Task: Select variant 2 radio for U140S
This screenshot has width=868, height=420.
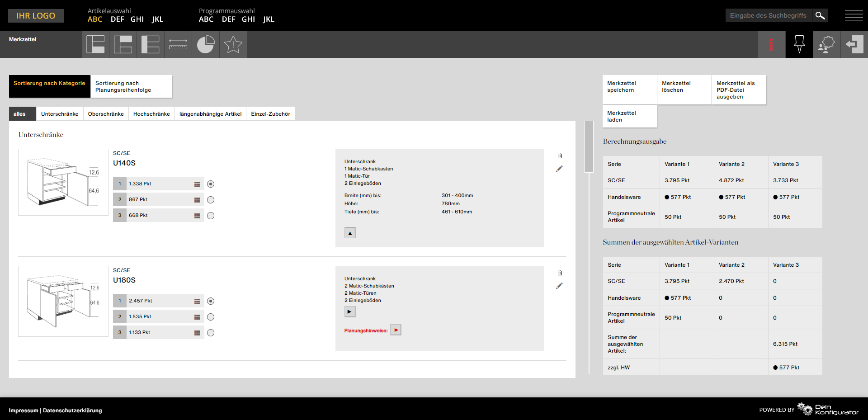Action: coord(211,200)
